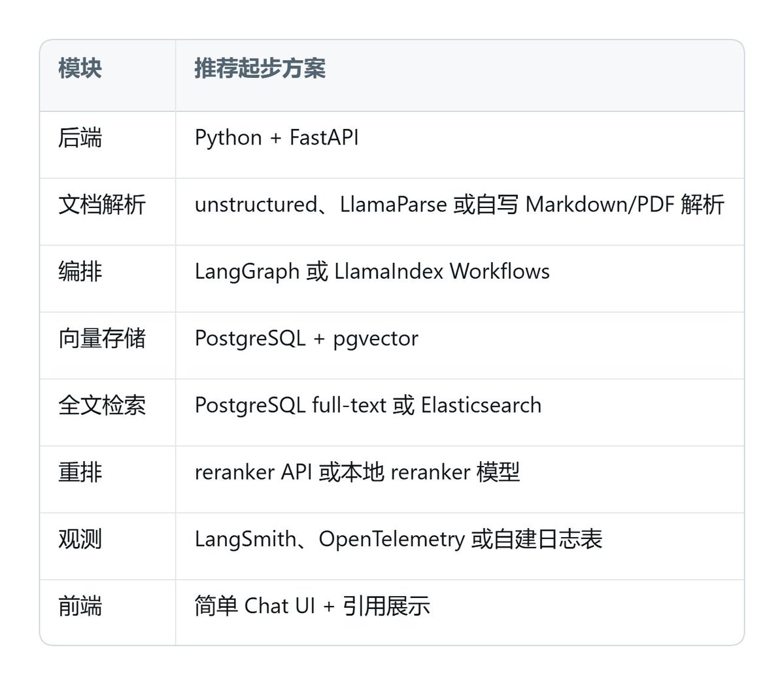Image resolution: width=784 pixels, height=685 pixels.
Task: Select the 重排 row label
Action: [80, 472]
